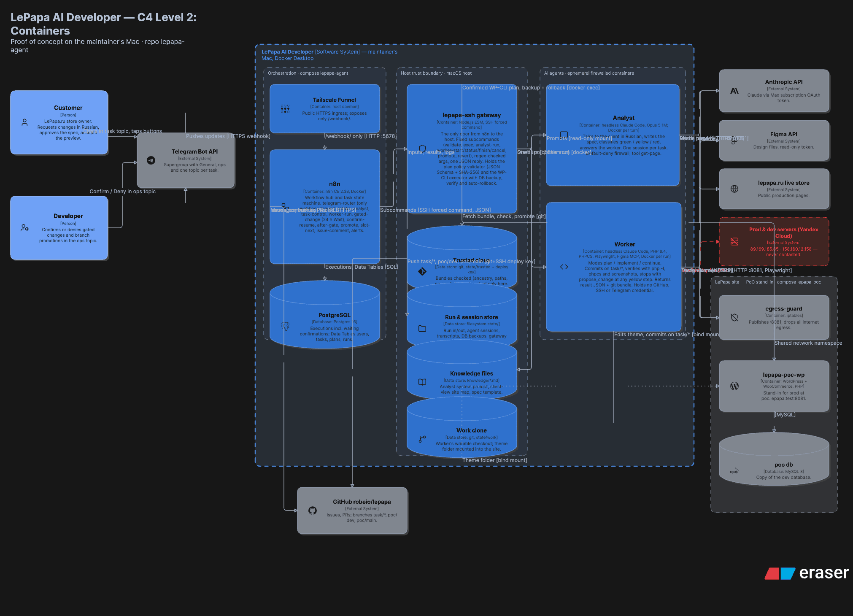
Task: Click the folder icon in Run & session store
Action: coord(422,328)
